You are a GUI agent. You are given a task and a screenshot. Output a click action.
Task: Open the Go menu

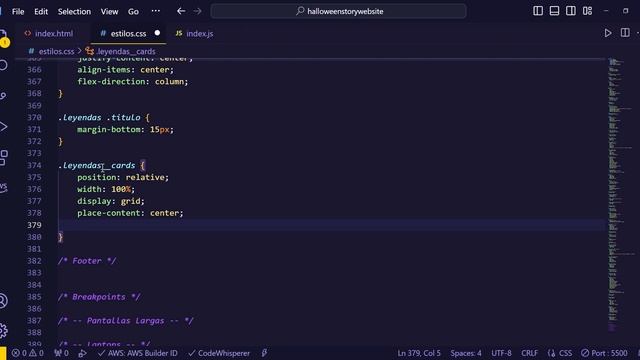pos(133,11)
